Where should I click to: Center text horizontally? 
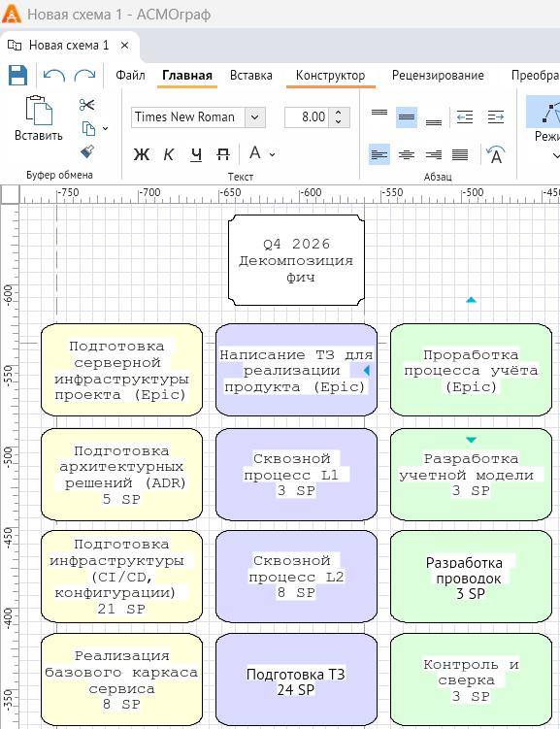(x=407, y=154)
